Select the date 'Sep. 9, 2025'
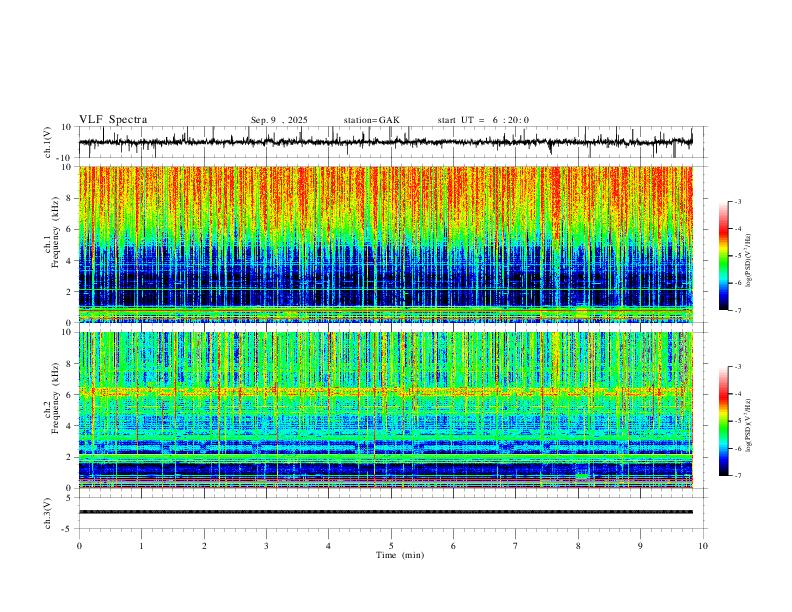The width and height of the screenshot is (792, 612). (279, 120)
